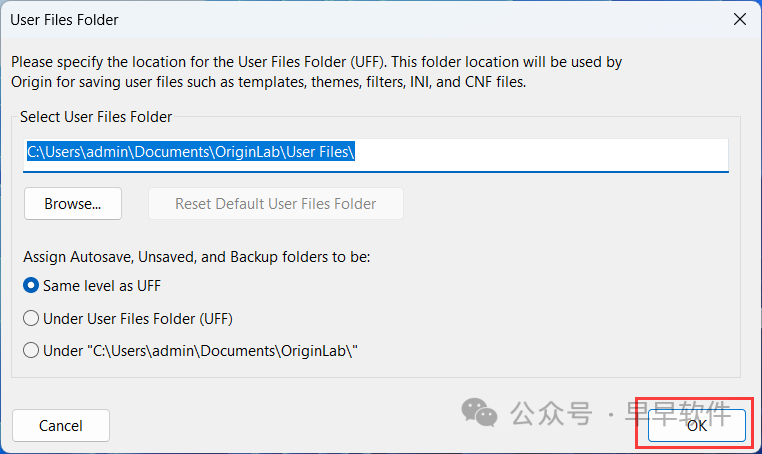Confirm the dialog with OK
Viewport: 762px width, 454px height.
(x=697, y=425)
